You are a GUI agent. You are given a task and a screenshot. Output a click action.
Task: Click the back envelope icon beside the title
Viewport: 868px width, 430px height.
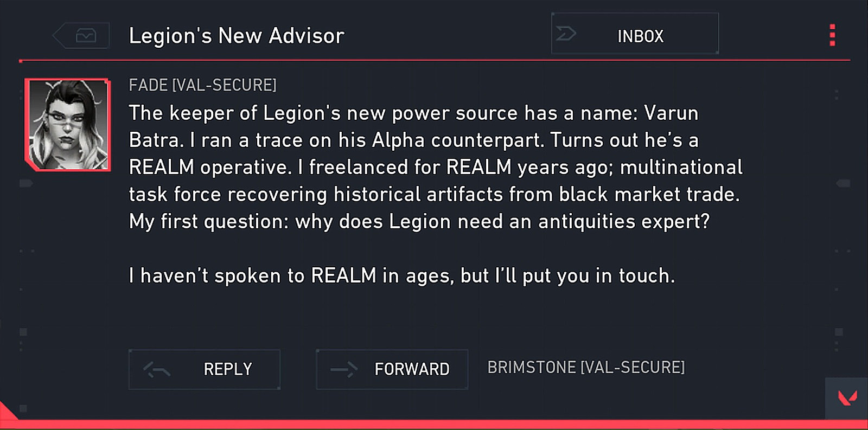(85, 36)
